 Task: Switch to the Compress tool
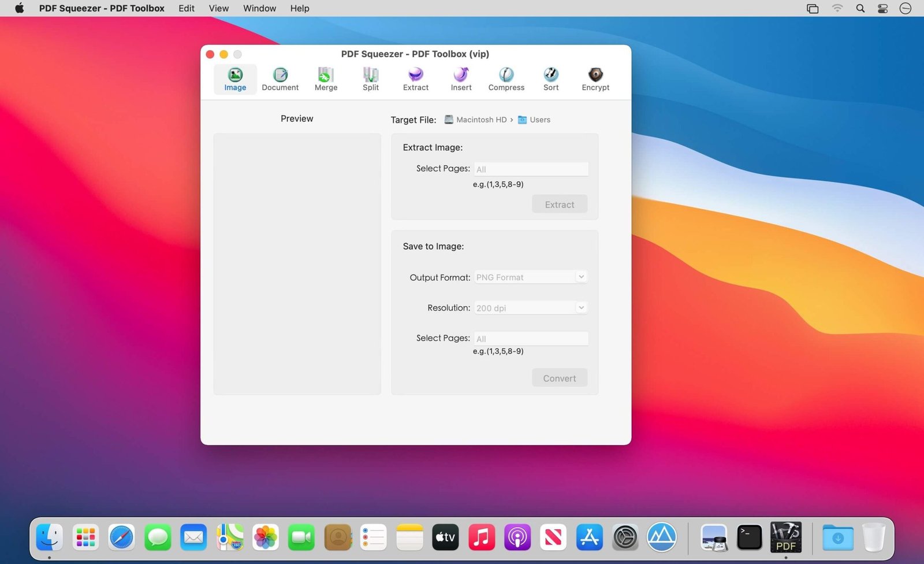(x=506, y=79)
